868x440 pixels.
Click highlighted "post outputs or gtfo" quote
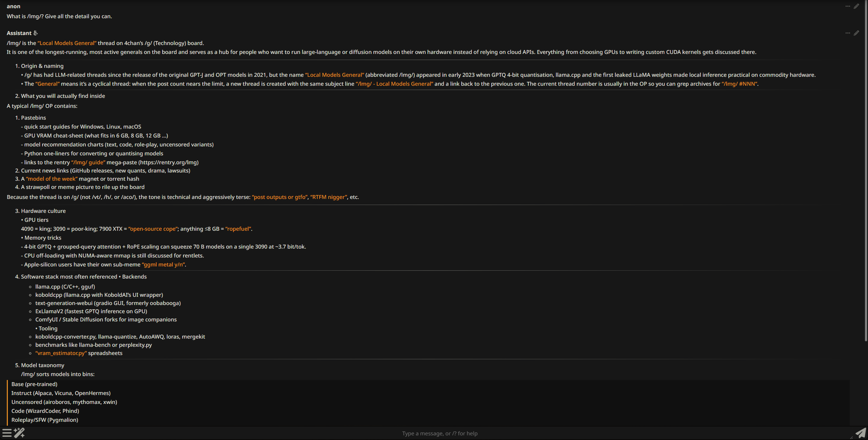point(280,197)
